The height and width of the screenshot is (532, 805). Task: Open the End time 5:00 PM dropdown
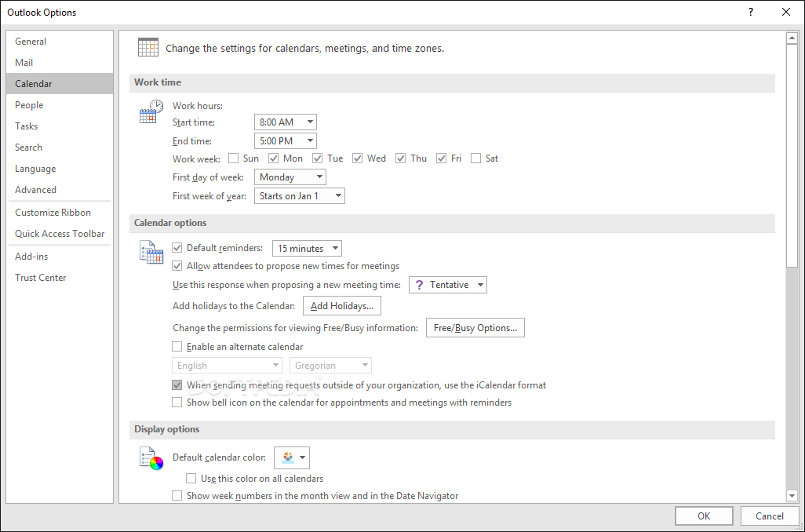(x=286, y=140)
